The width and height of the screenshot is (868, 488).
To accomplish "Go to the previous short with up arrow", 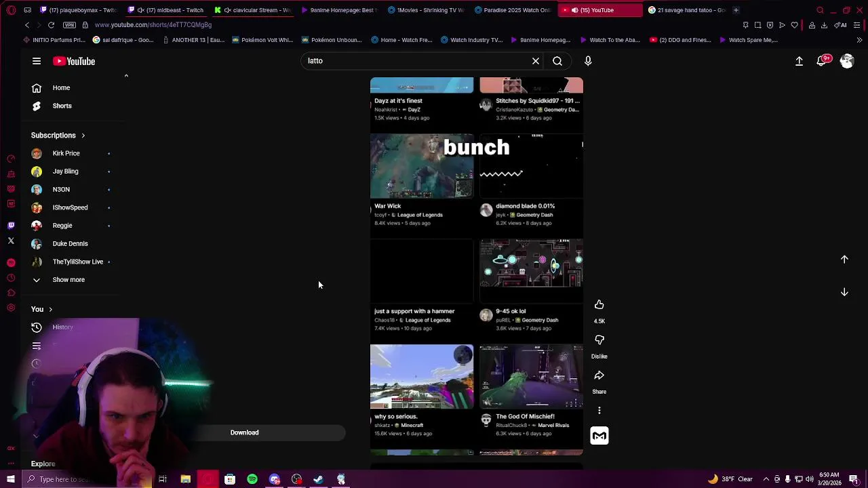I will point(844,259).
